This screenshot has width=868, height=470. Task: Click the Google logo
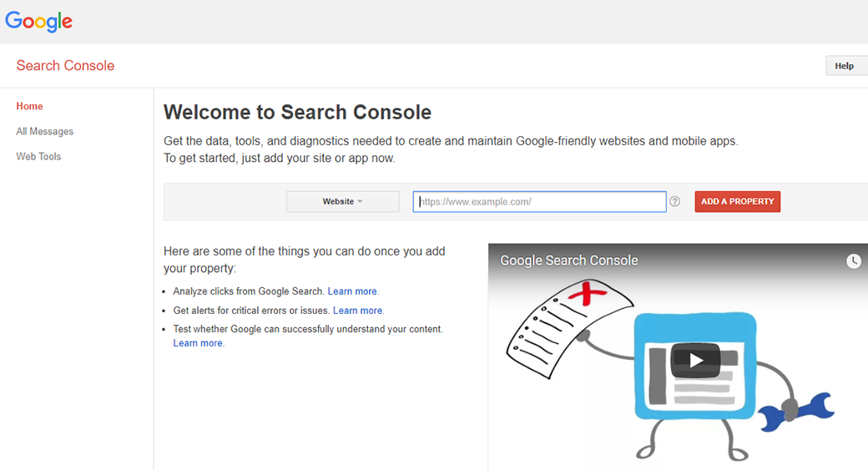pyautogui.click(x=39, y=22)
